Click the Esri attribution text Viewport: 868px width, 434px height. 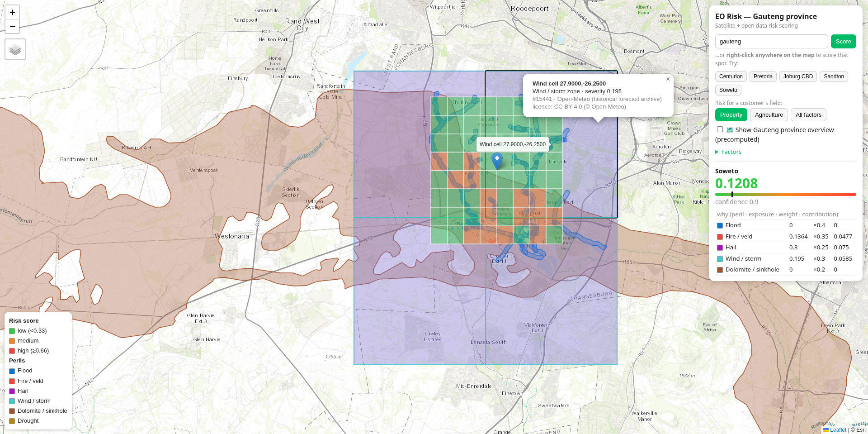(858, 430)
